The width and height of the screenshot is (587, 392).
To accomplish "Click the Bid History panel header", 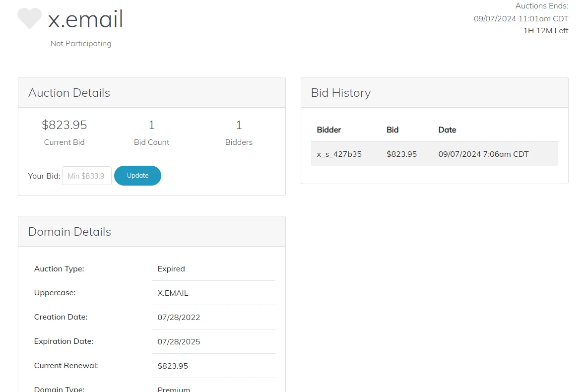I will point(340,93).
